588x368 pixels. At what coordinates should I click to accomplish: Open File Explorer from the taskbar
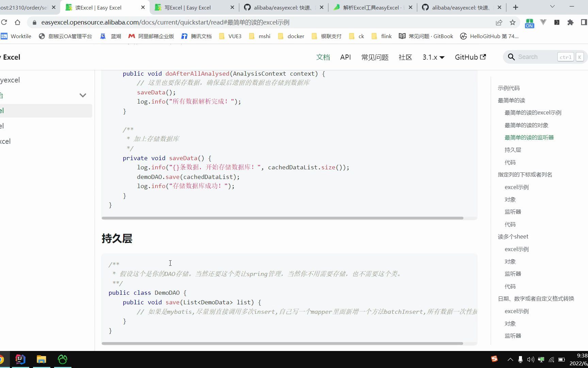(x=41, y=359)
